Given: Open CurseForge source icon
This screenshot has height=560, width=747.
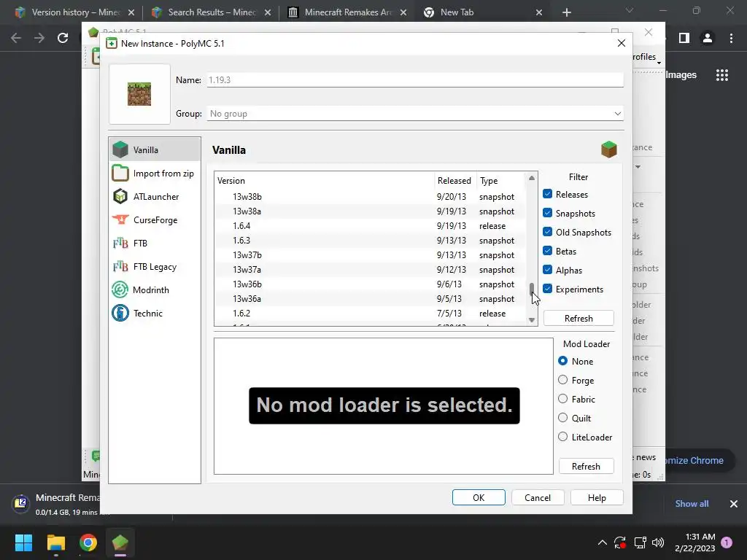Looking at the screenshot, I should (120, 219).
